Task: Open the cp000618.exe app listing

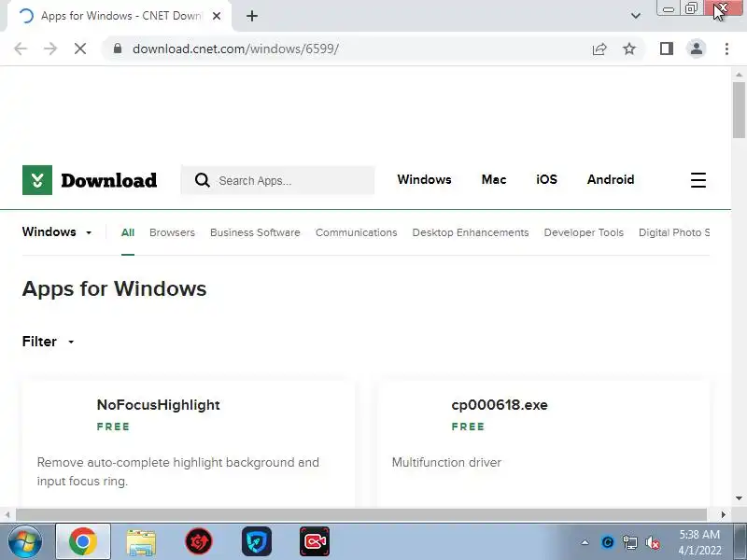Action: click(x=500, y=405)
